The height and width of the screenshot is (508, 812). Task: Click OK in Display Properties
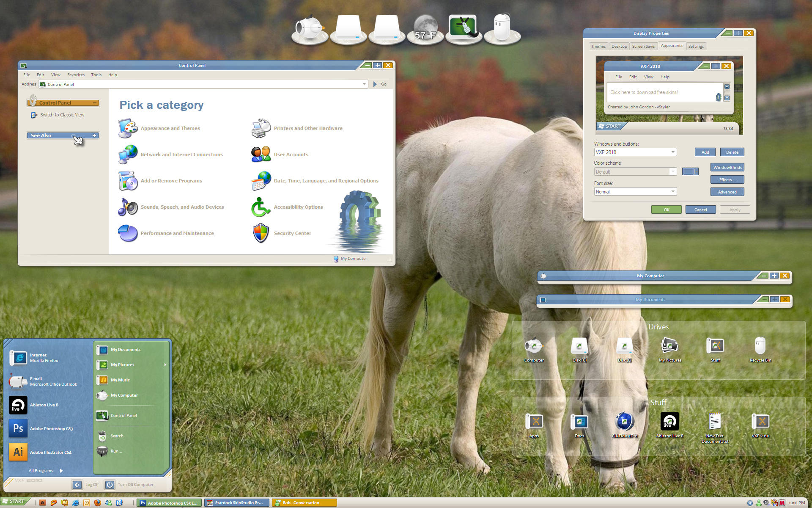click(667, 210)
